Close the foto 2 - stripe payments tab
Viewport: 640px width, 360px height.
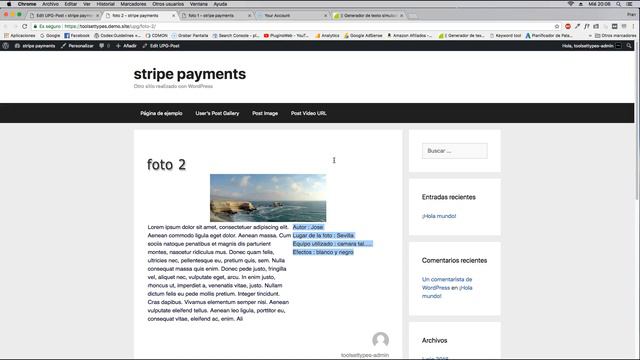tap(173, 16)
